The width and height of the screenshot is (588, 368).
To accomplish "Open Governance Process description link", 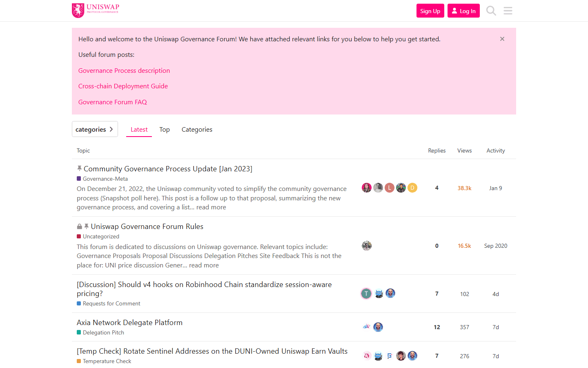I will click(124, 71).
